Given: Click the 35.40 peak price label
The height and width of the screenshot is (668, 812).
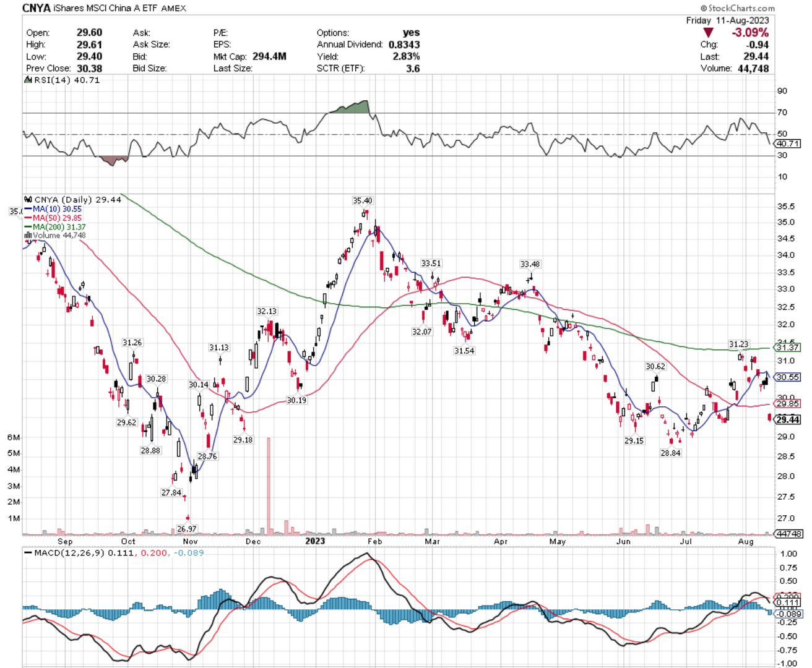Looking at the screenshot, I should click(363, 200).
